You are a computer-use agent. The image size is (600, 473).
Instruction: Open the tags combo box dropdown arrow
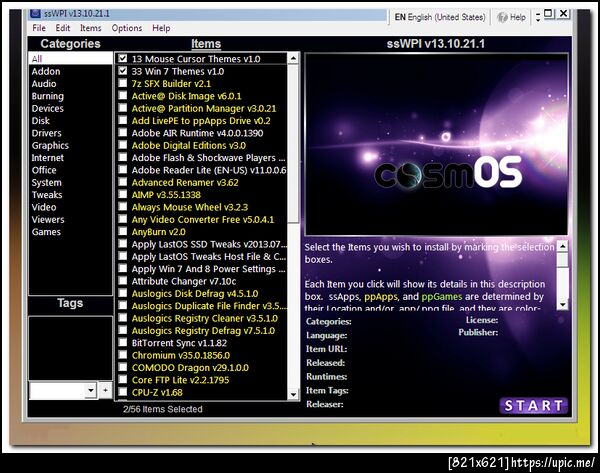click(91, 390)
